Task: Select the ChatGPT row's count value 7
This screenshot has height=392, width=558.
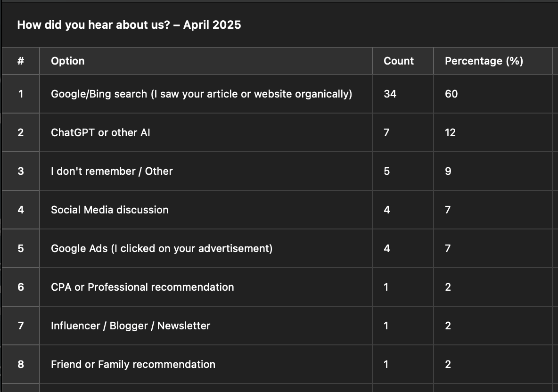Action: point(387,132)
